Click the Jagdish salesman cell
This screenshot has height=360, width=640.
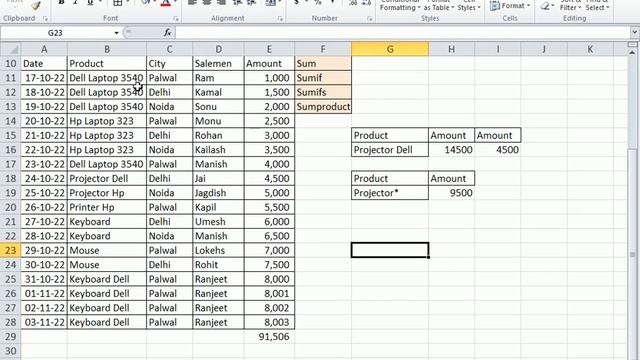click(218, 193)
